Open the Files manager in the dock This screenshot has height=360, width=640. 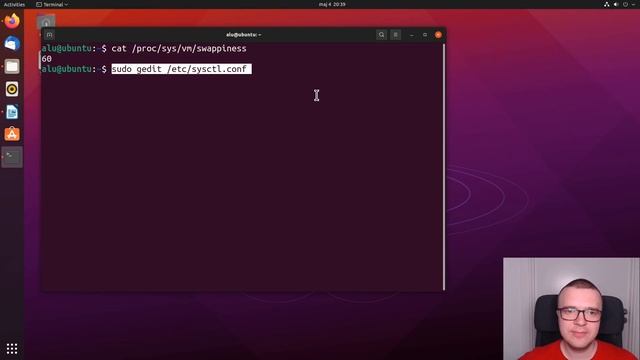pyautogui.click(x=12, y=66)
